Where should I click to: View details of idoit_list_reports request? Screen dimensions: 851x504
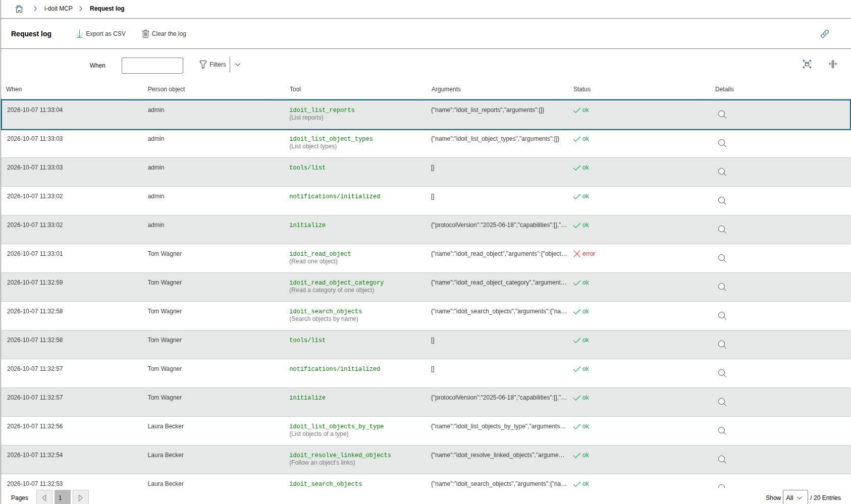click(x=722, y=115)
